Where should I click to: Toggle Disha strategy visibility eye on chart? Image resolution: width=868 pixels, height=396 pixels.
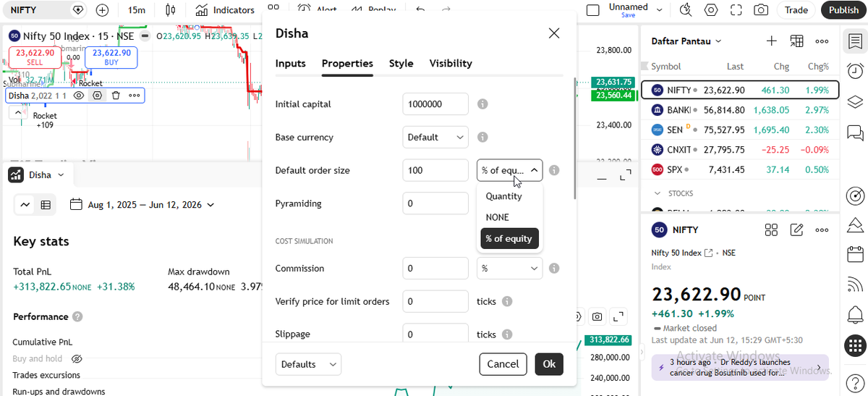point(80,96)
